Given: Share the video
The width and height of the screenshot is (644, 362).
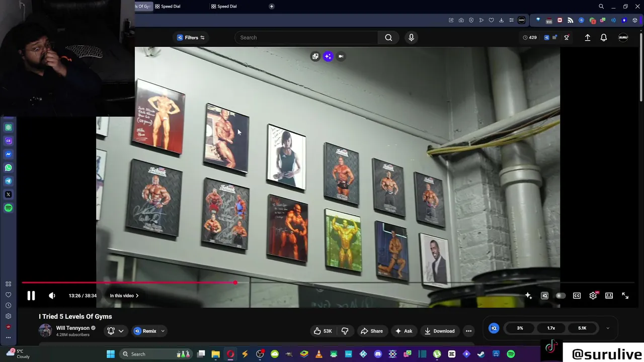Looking at the screenshot, I should pyautogui.click(x=371, y=331).
